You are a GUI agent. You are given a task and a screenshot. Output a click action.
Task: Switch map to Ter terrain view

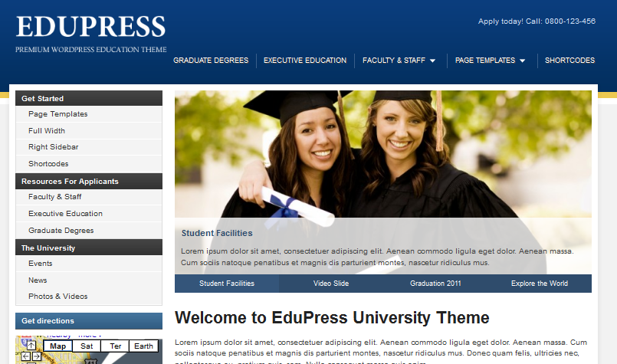click(115, 346)
